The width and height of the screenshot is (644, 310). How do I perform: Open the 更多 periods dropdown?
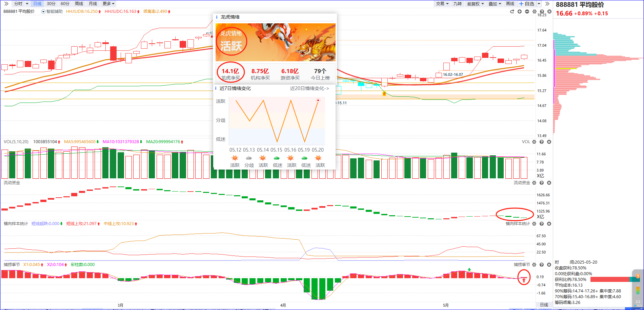[108, 4]
